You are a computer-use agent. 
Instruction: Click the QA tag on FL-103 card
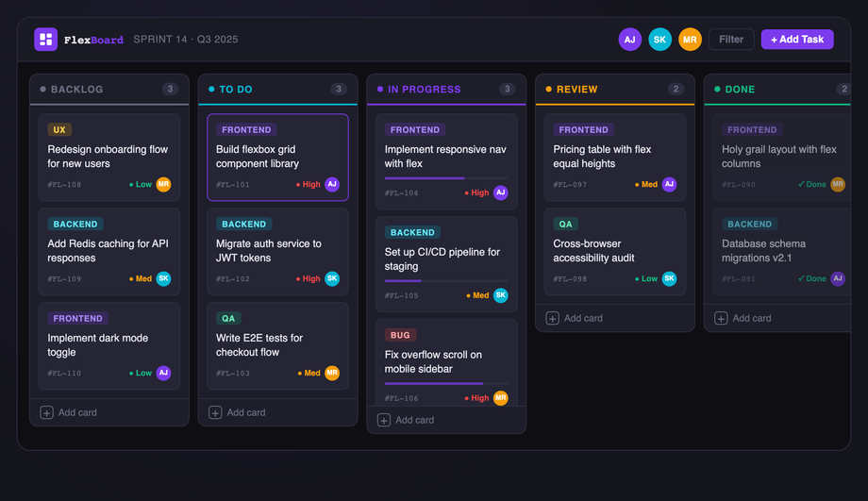[228, 318]
